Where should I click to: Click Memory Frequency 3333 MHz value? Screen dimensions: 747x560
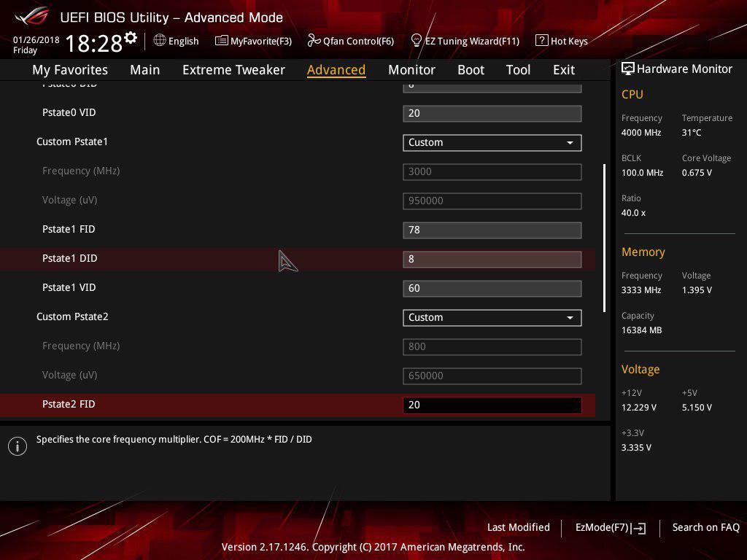[641, 290]
